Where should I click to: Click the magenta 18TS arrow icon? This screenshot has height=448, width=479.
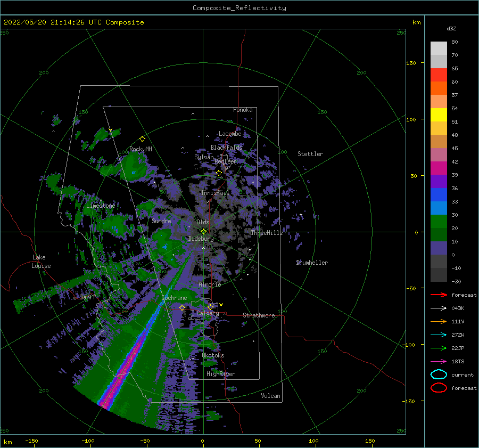click(439, 362)
